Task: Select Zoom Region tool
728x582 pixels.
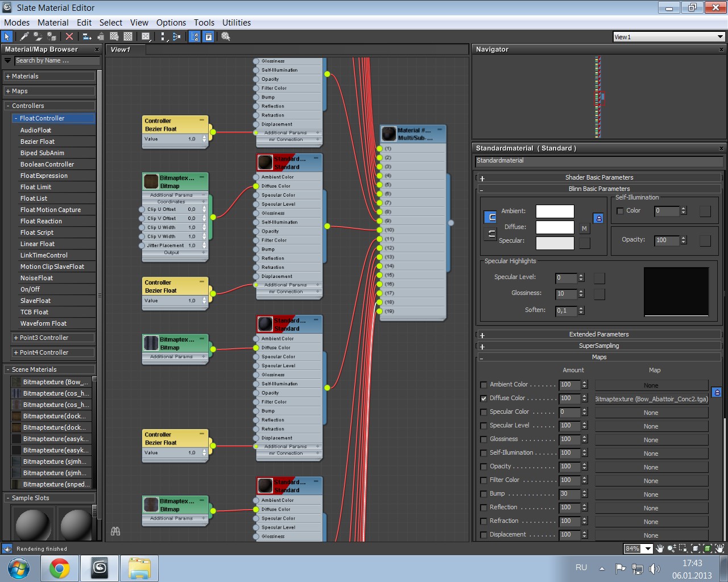Action: click(684, 548)
